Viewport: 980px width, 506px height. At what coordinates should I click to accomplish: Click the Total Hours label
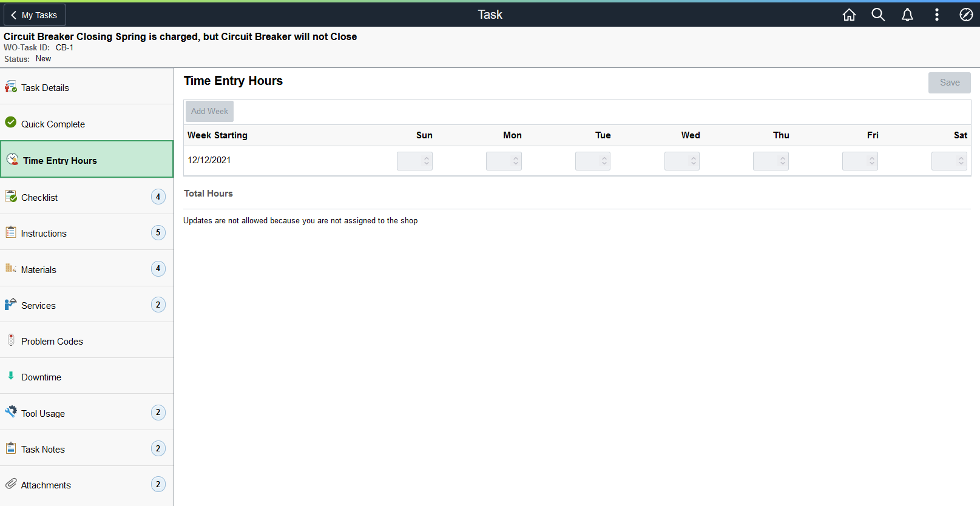tap(208, 194)
